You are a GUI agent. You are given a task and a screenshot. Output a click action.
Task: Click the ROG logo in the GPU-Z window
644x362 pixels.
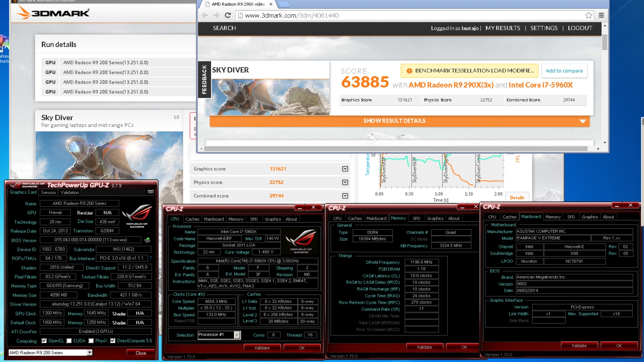click(137, 217)
